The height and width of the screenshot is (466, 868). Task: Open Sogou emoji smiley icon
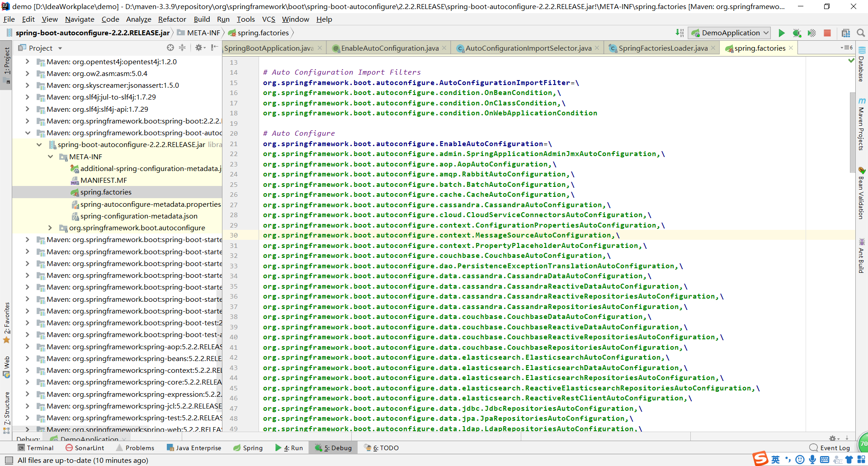tap(800, 460)
